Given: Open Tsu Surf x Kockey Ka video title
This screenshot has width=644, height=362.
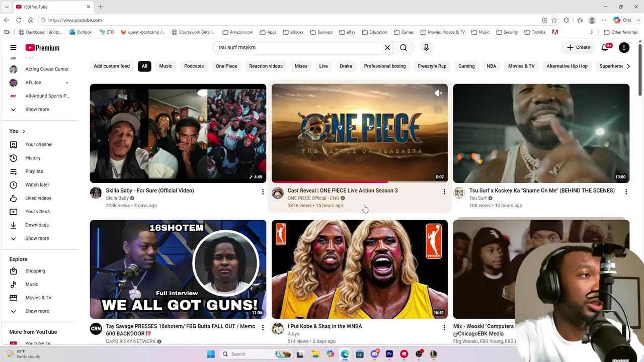Looking at the screenshot, I should click(x=542, y=191).
